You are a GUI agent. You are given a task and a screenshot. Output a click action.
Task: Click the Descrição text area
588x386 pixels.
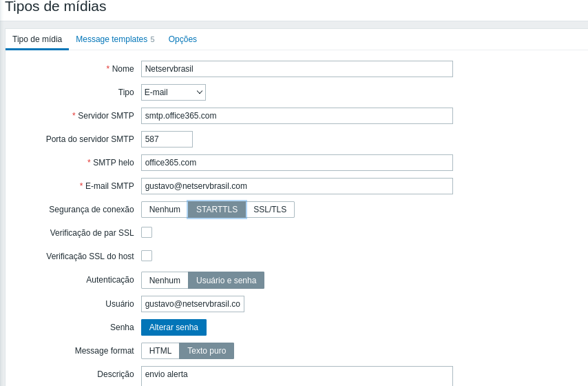coord(297,376)
